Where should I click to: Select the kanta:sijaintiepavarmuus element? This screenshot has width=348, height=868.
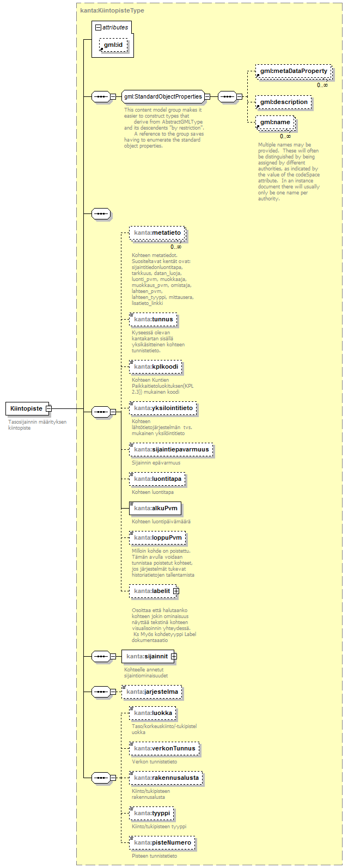click(171, 450)
